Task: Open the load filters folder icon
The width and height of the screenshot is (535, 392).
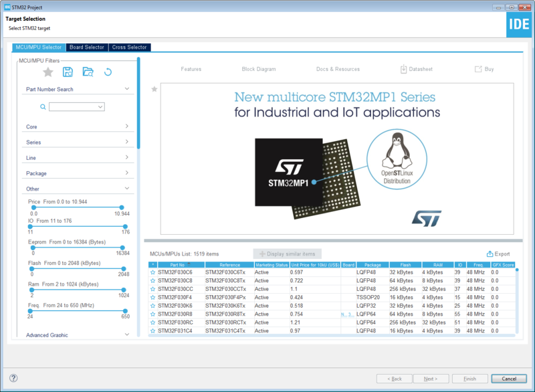Action: pos(88,72)
